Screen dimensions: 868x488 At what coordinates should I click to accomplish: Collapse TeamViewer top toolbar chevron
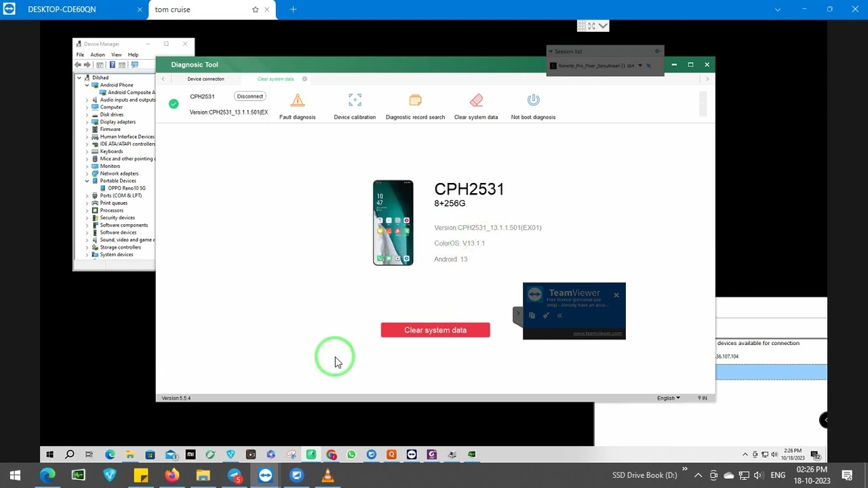pyautogui.click(x=604, y=26)
